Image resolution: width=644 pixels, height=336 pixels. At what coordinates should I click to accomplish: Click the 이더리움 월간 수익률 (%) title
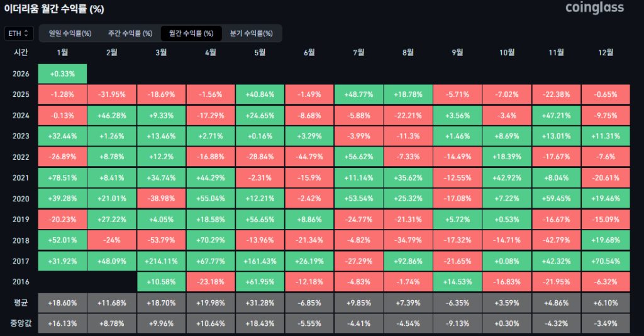(x=54, y=9)
